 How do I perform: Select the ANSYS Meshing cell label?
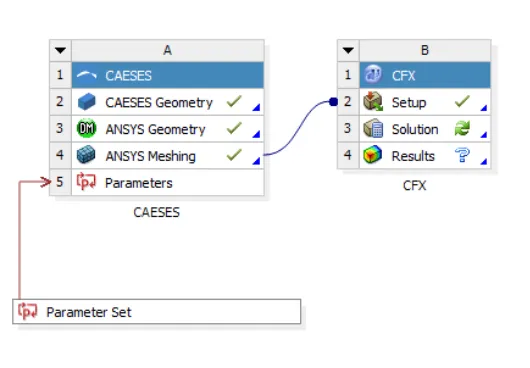[150, 156]
